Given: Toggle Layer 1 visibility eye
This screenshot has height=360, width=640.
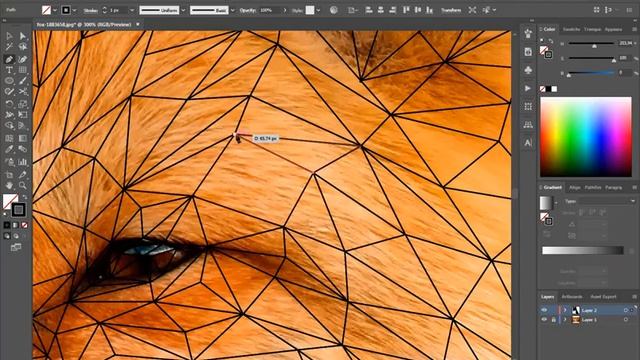Looking at the screenshot, I should click(544, 320).
